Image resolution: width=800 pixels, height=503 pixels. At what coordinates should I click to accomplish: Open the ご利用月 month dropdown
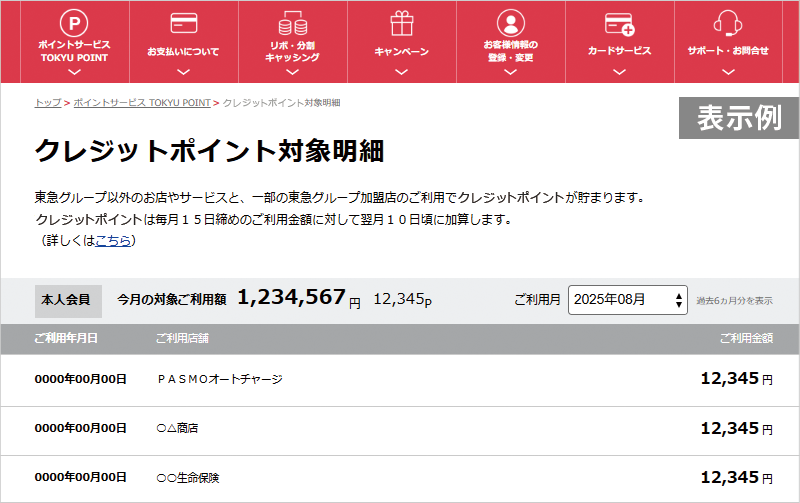(x=628, y=299)
